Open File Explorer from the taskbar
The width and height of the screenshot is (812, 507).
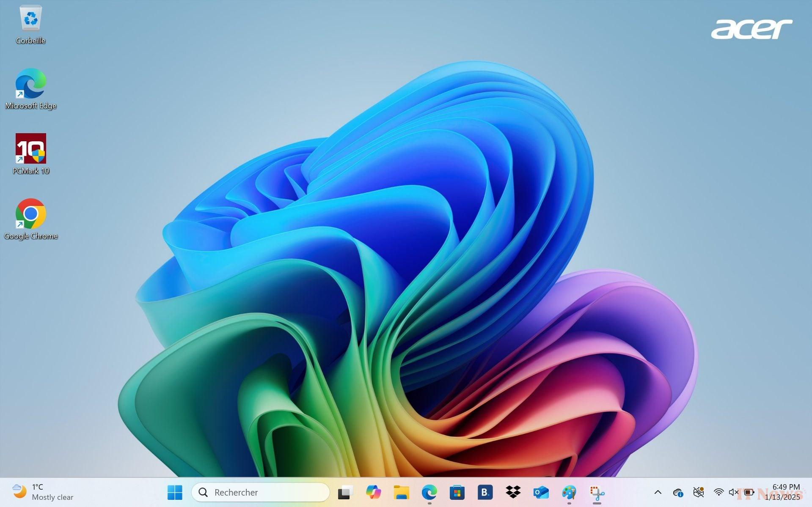(x=401, y=492)
